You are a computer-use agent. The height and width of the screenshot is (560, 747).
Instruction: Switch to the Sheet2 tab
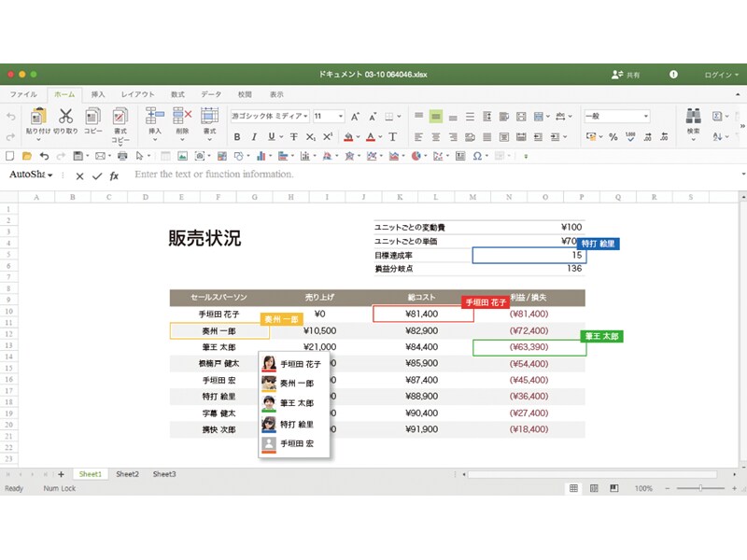tap(127, 474)
